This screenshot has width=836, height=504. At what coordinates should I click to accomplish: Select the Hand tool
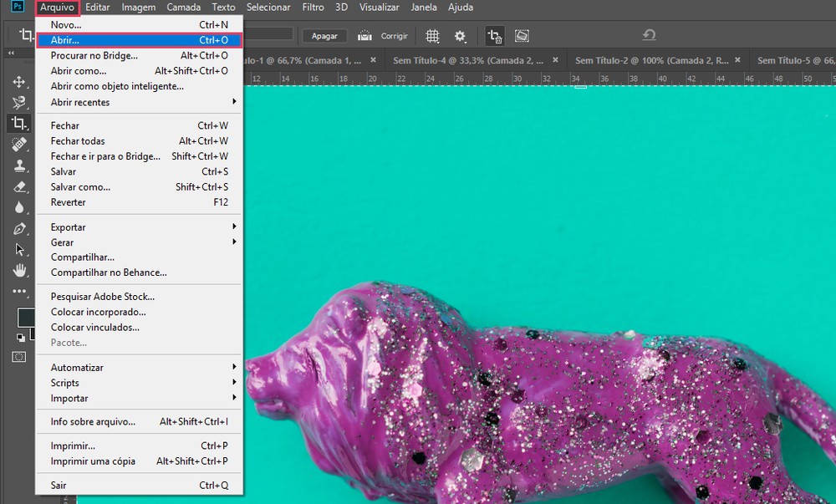coord(20,270)
